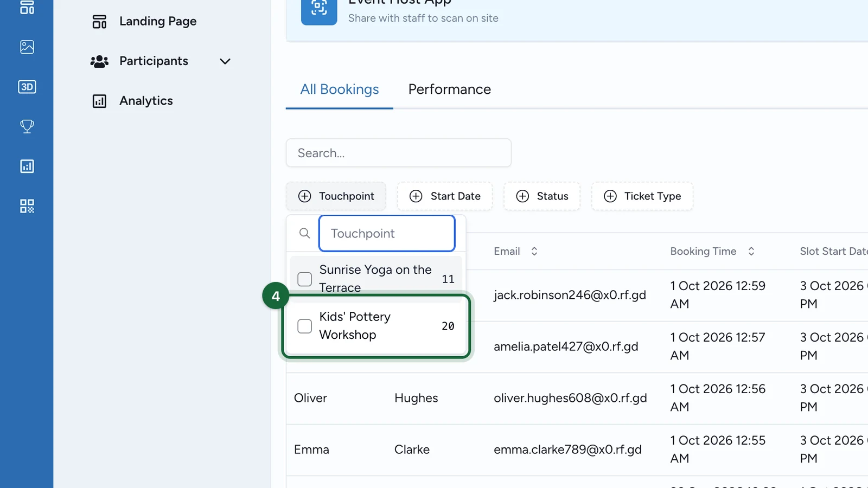The width and height of the screenshot is (868, 488).
Task: Click the Event Host App scan icon
Action: [x=319, y=8]
